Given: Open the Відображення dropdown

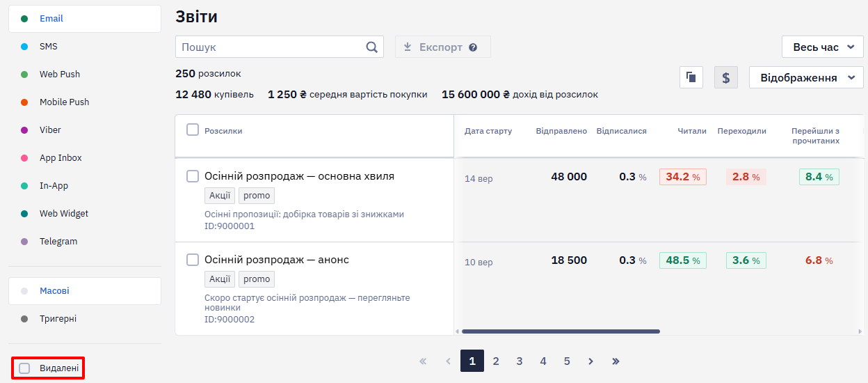Looking at the screenshot, I should [x=806, y=77].
